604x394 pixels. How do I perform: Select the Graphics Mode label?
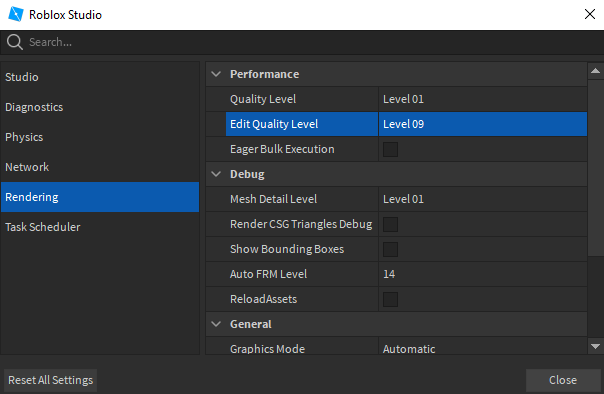coord(267,349)
